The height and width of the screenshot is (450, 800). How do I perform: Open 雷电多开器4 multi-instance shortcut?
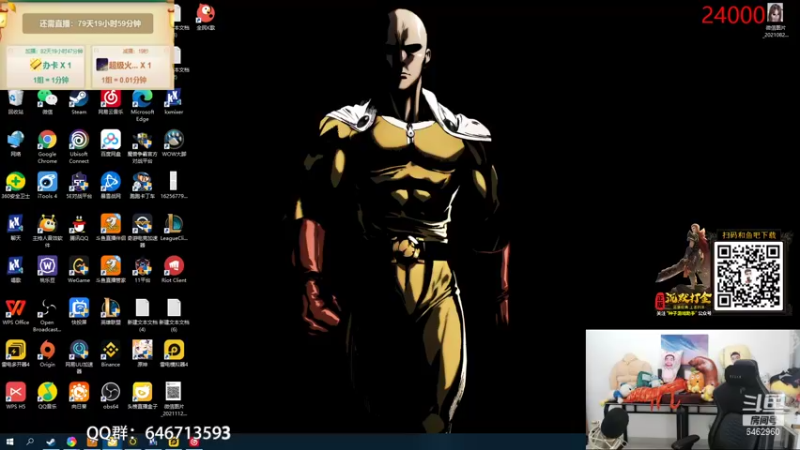tap(16, 354)
